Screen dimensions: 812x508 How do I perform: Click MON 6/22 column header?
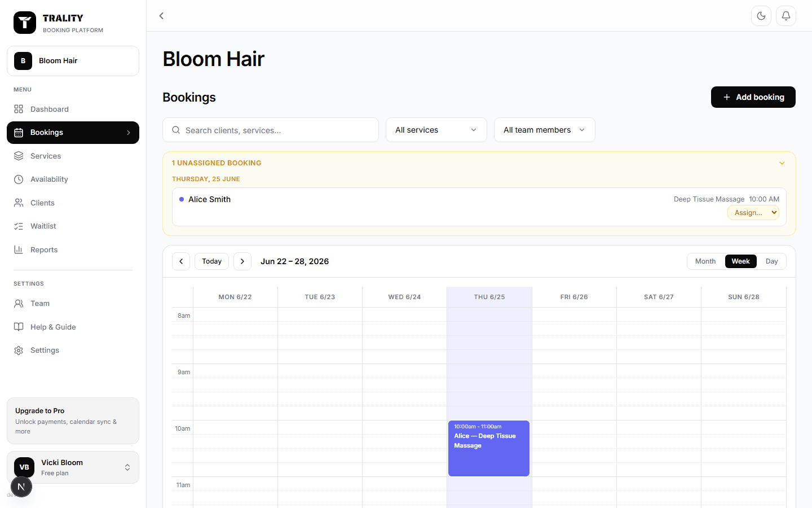point(235,297)
